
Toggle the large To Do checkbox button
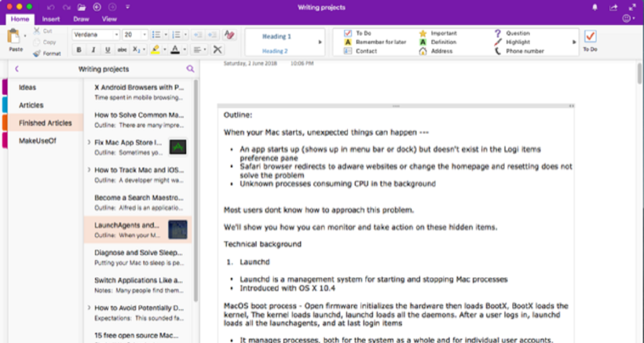click(x=590, y=37)
